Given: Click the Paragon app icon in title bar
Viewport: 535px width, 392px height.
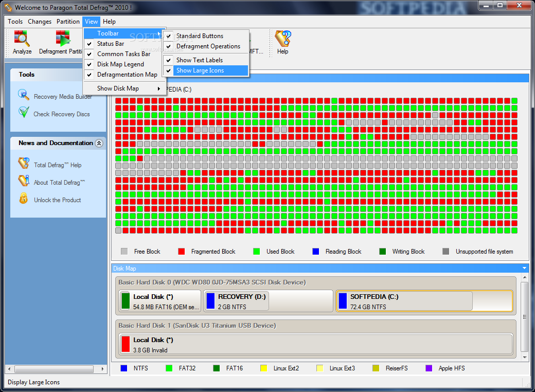Looking at the screenshot, I should (8, 7).
